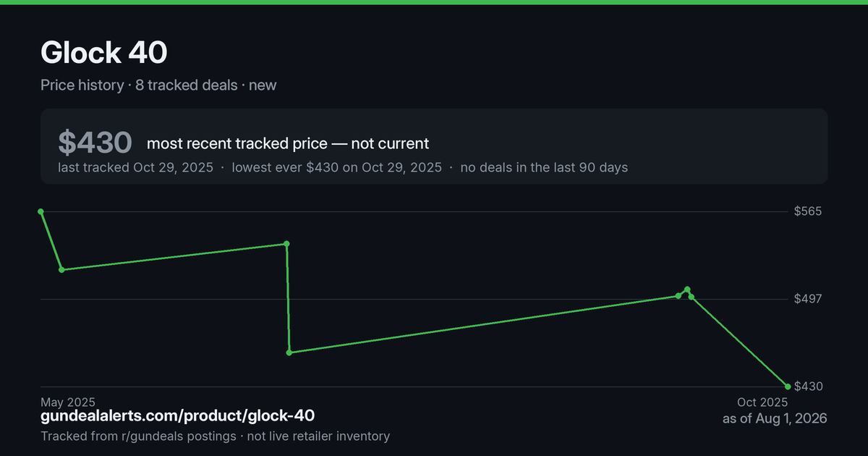This screenshot has height=456, width=868.
Task: Select the lowest mid-chart data point
Action: pyautogui.click(x=289, y=352)
